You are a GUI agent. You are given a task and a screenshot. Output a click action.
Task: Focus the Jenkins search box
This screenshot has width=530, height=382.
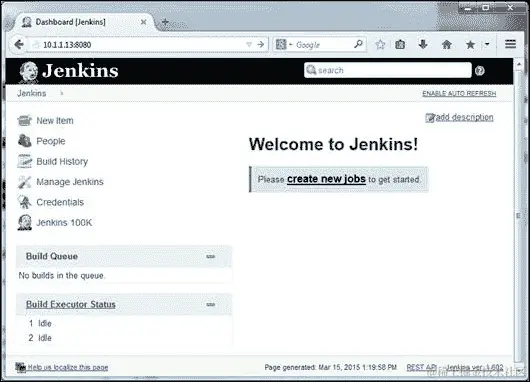click(x=388, y=70)
